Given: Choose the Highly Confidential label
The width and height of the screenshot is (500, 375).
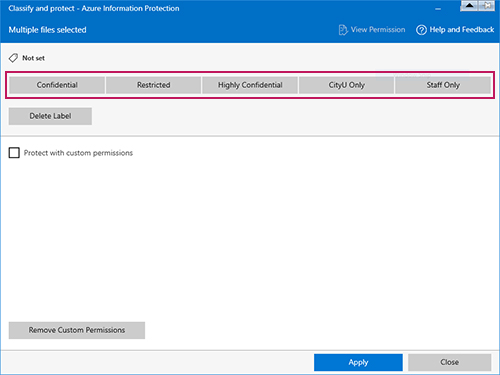Looking at the screenshot, I should click(250, 85).
